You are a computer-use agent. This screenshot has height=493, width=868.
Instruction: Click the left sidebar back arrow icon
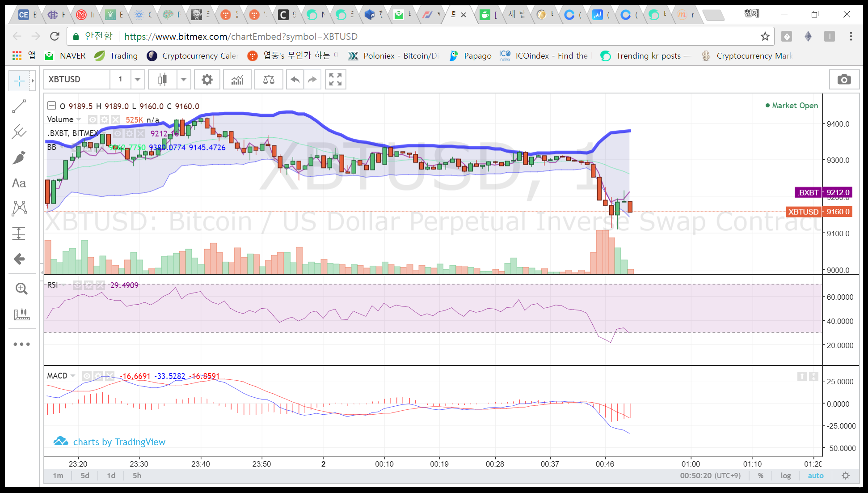point(19,259)
